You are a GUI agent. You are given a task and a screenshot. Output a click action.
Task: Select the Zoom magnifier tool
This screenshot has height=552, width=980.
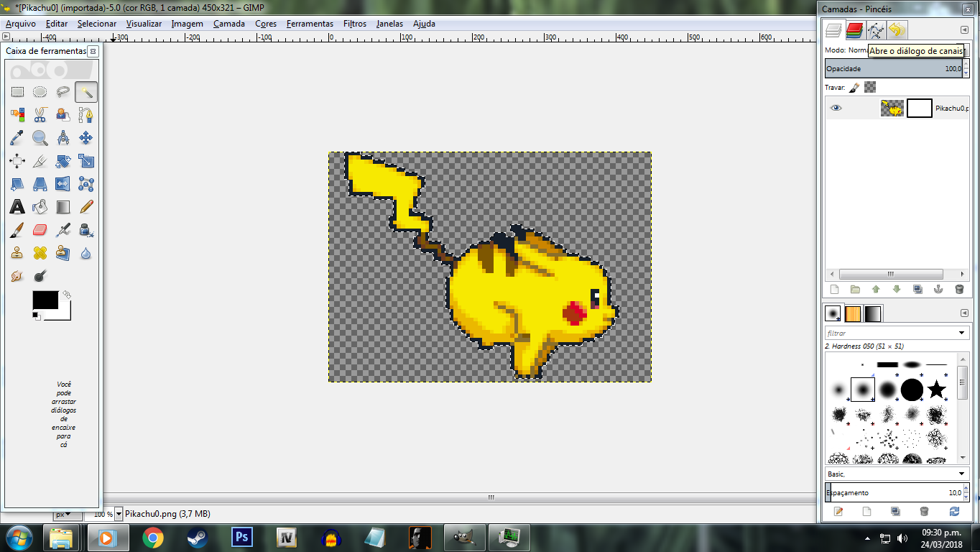(x=40, y=138)
